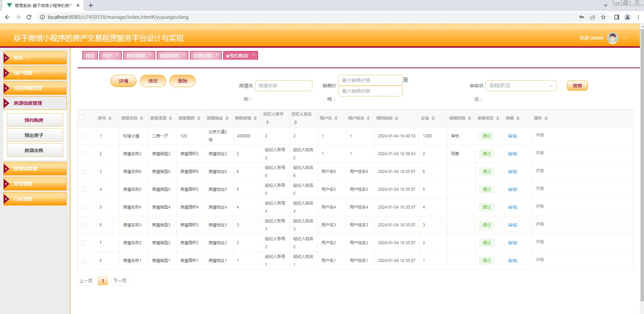Check the row with 序号 2
This screenshot has height=314, width=644.
click(83, 154)
